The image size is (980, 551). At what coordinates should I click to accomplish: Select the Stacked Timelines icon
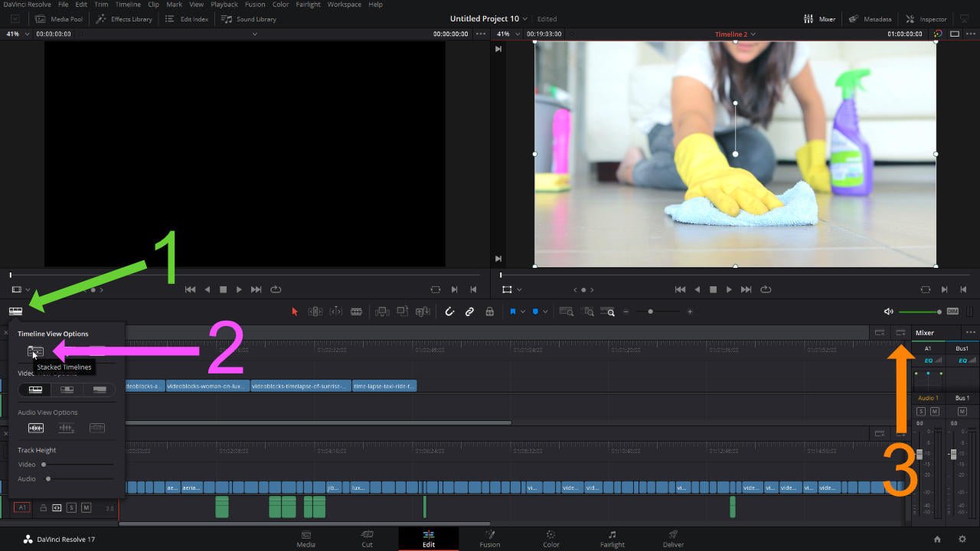[35, 353]
